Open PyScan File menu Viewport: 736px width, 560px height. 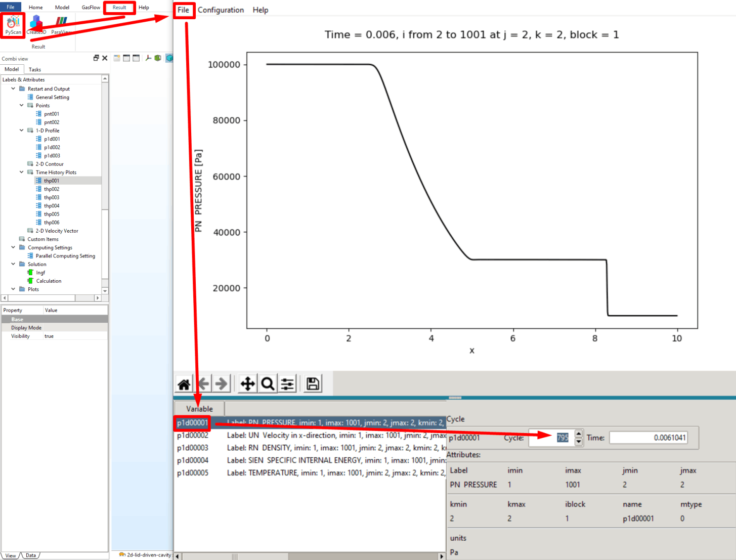tap(184, 10)
